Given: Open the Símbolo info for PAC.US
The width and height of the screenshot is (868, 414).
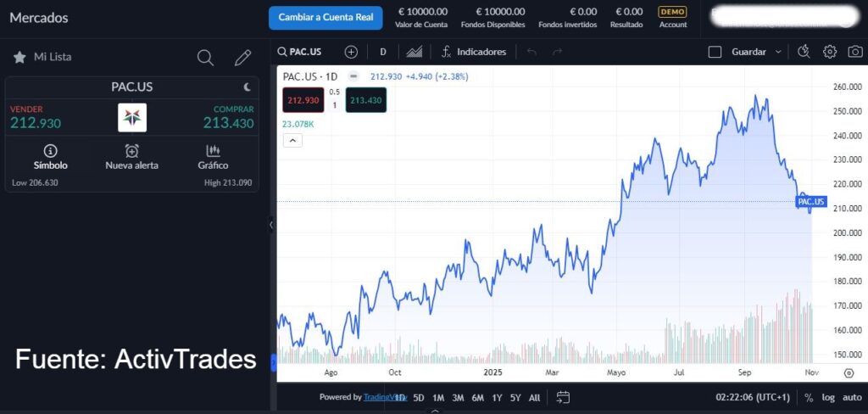Looking at the screenshot, I should click(x=50, y=156).
